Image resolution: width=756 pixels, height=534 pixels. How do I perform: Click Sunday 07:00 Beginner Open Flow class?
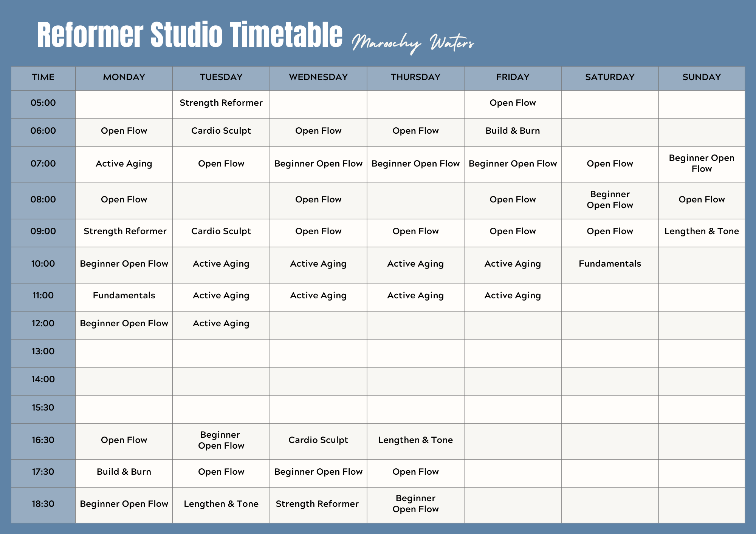point(702,163)
